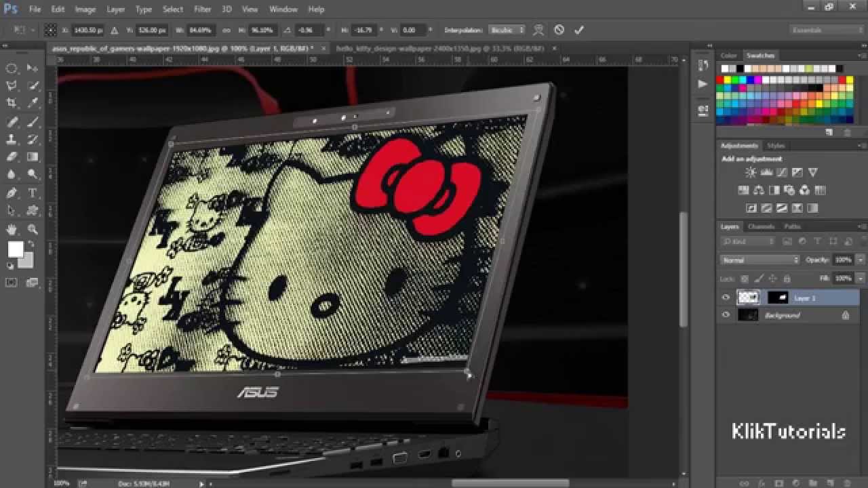Select the Eraser tool
Screen dimensions: 868x488
tap(12, 157)
